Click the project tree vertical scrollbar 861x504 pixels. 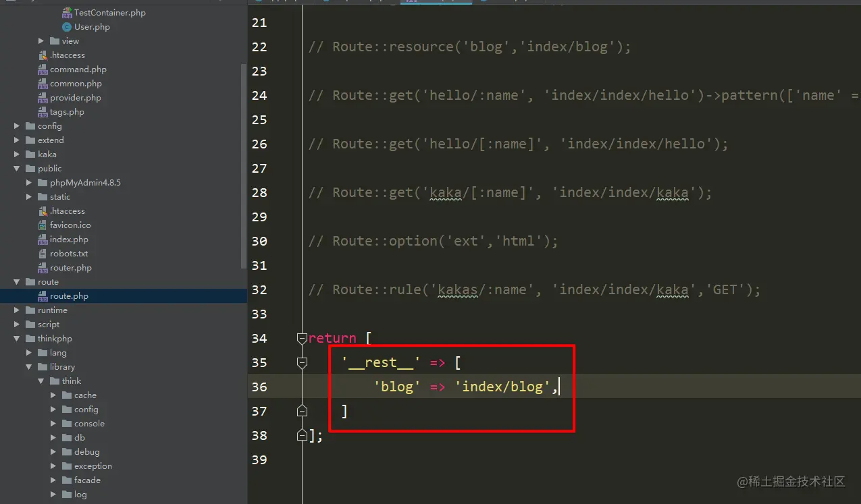(244, 165)
